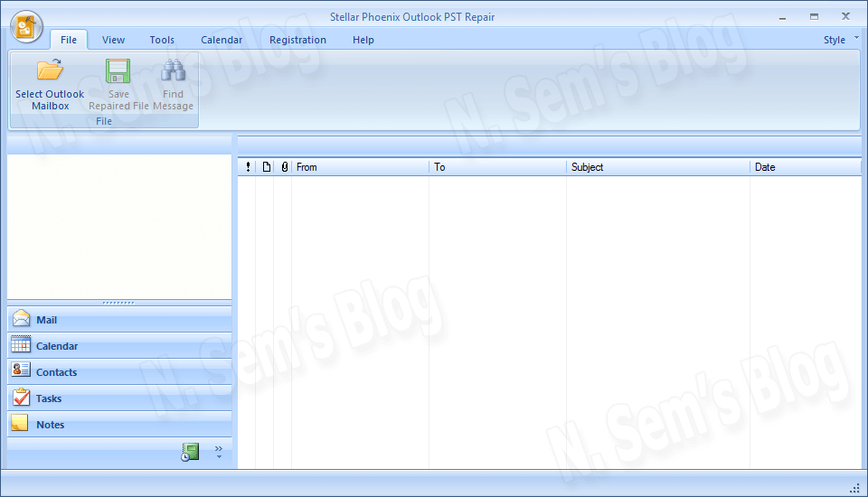The width and height of the screenshot is (868, 497).
Task: Switch to the Calendar ribbon tab
Action: 222,40
